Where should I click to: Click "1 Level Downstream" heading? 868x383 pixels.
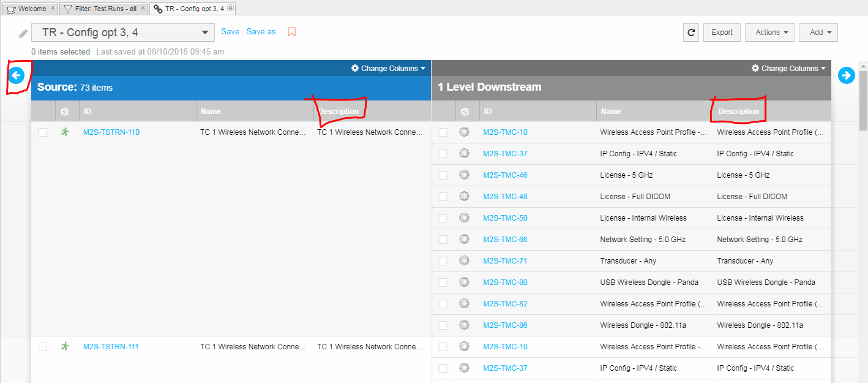tap(490, 87)
